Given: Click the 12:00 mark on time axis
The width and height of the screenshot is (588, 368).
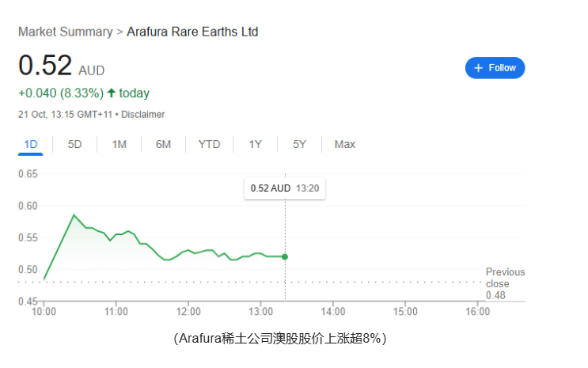Looking at the screenshot, I should click(x=188, y=313).
